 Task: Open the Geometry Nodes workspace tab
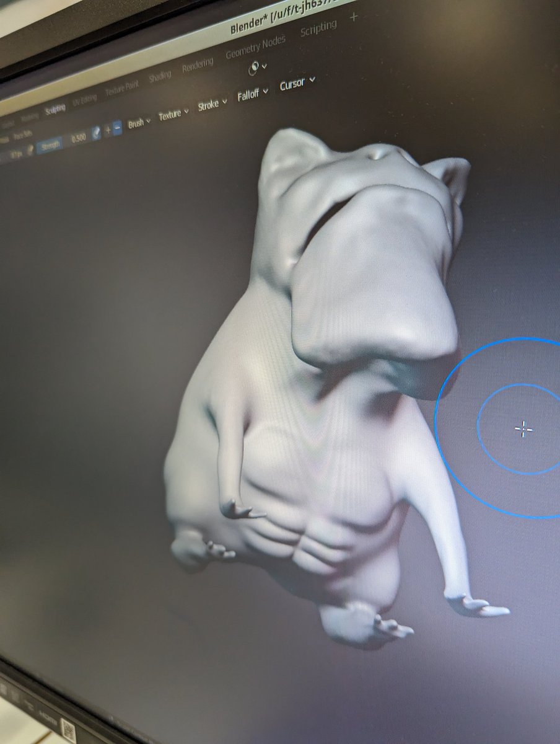click(x=255, y=47)
